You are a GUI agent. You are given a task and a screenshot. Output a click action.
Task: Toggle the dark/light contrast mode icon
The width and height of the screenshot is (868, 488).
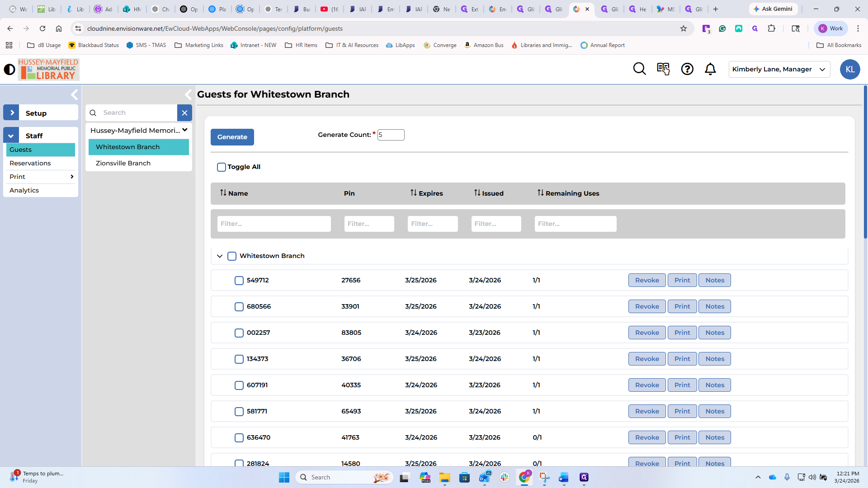9,70
